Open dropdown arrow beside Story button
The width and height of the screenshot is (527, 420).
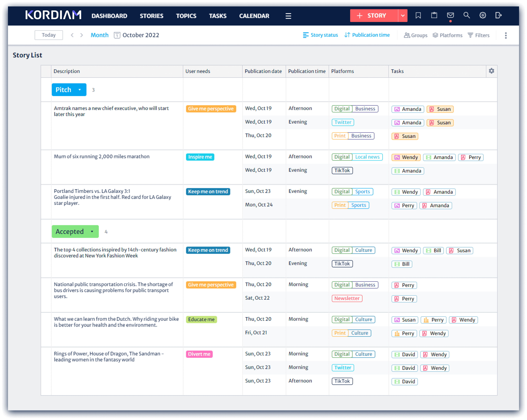click(x=403, y=16)
